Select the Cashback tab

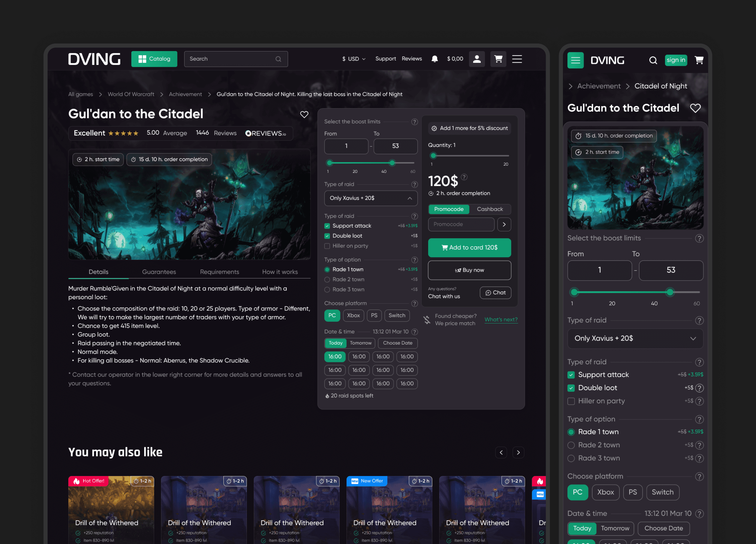point(490,209)
